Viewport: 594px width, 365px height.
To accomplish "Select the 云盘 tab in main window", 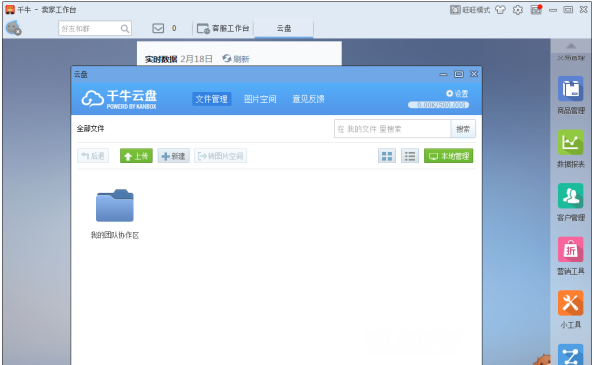I will pyautogui.click(x=284, y=28).
